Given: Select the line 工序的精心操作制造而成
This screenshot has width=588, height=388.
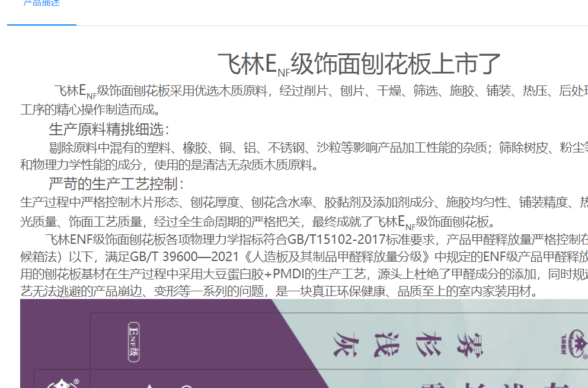Looking at the screenshot, I should point(90,110).
